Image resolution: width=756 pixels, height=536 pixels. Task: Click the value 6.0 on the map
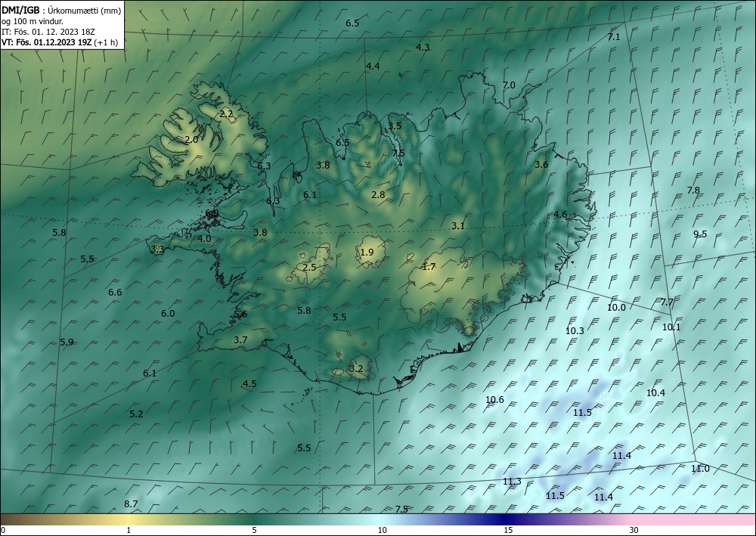(168, 314)
